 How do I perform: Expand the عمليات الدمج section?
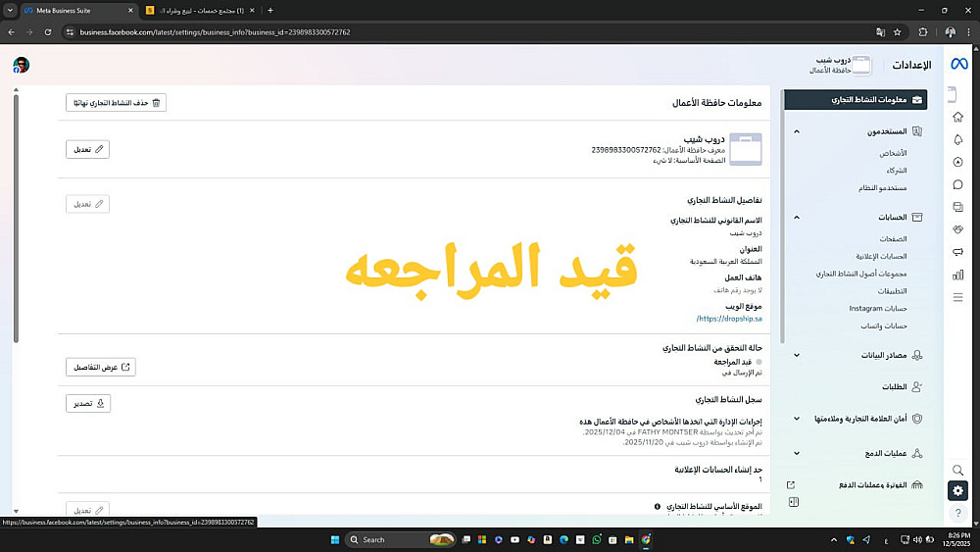[x=796, y=453]
